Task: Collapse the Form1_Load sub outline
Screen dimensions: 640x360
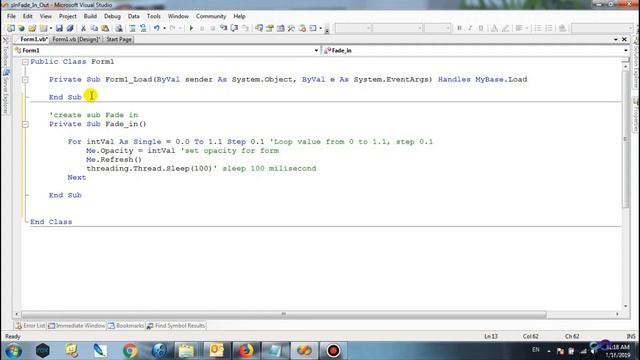Action: tap(25, 80)
